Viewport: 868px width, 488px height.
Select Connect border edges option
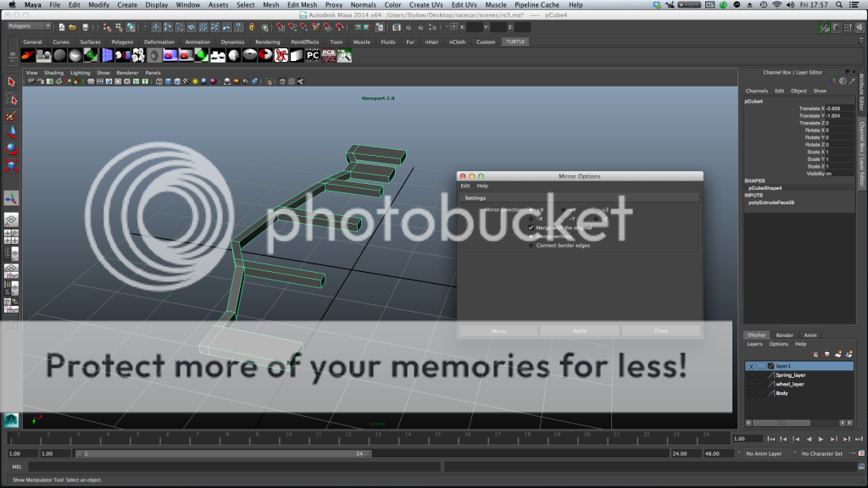point(531,246)
